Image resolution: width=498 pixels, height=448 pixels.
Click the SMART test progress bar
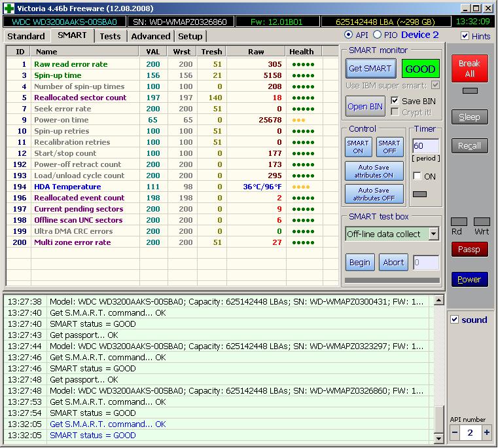[x=392, y=280]
